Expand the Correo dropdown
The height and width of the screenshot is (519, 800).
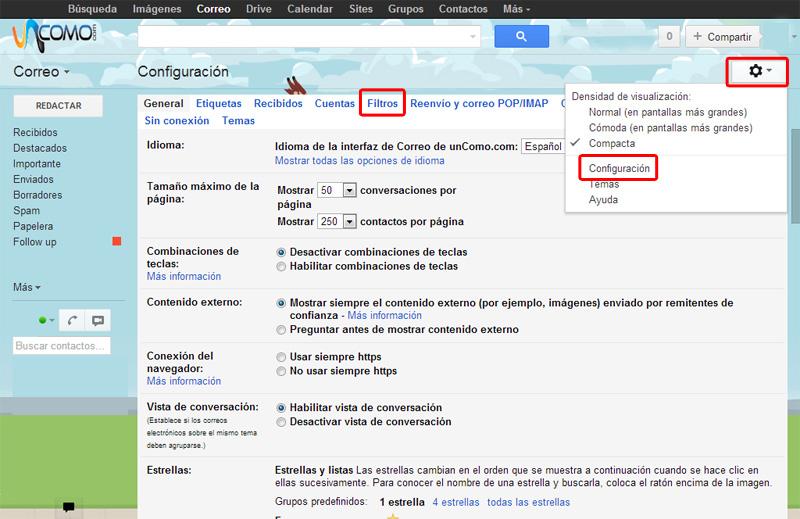41,73
